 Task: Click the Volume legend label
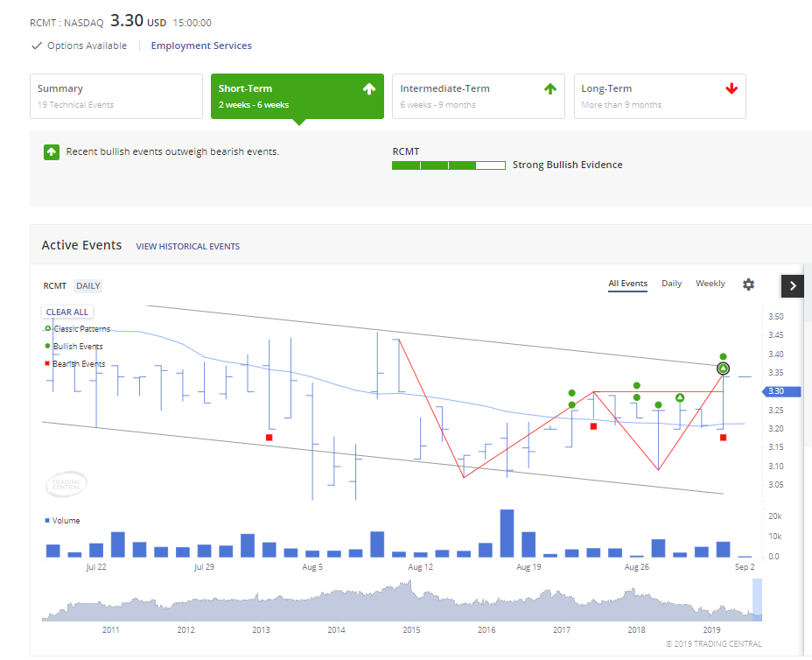point(63,521)
